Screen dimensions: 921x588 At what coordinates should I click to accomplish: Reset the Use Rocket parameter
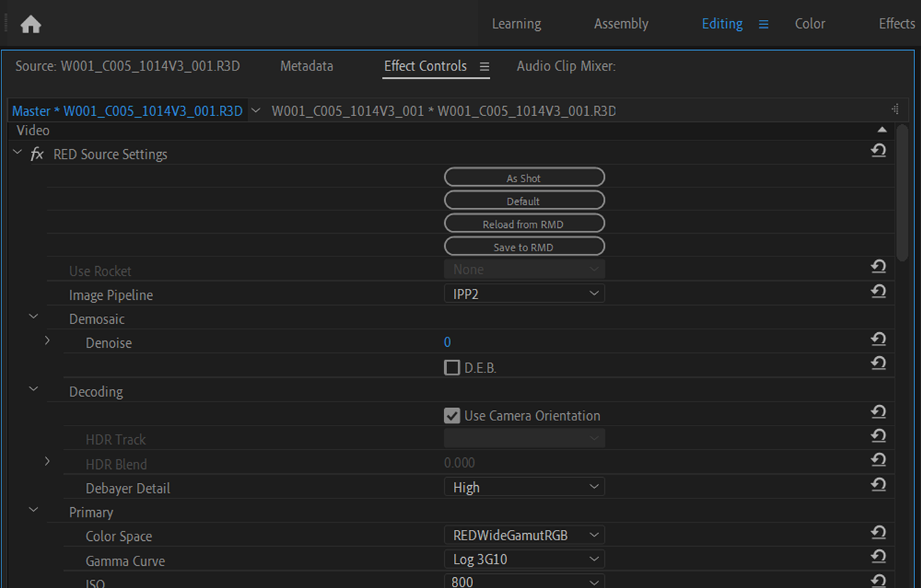[878, 268]
